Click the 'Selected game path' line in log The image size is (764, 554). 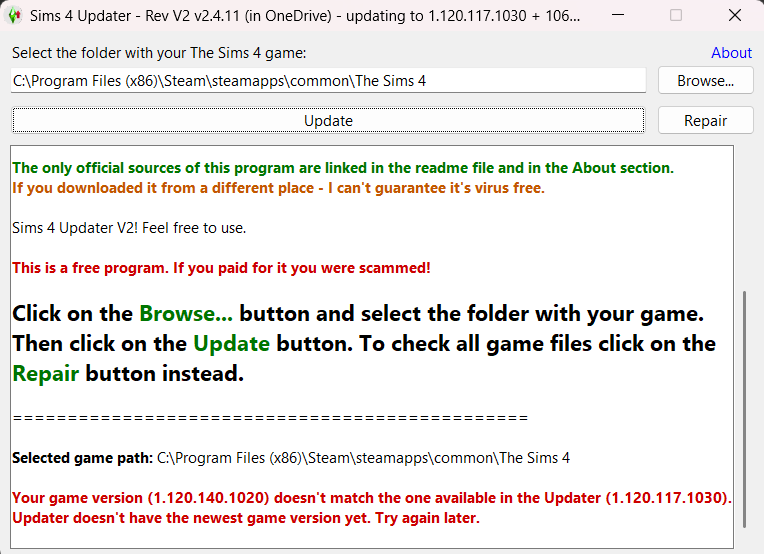(x=291, y=458)
